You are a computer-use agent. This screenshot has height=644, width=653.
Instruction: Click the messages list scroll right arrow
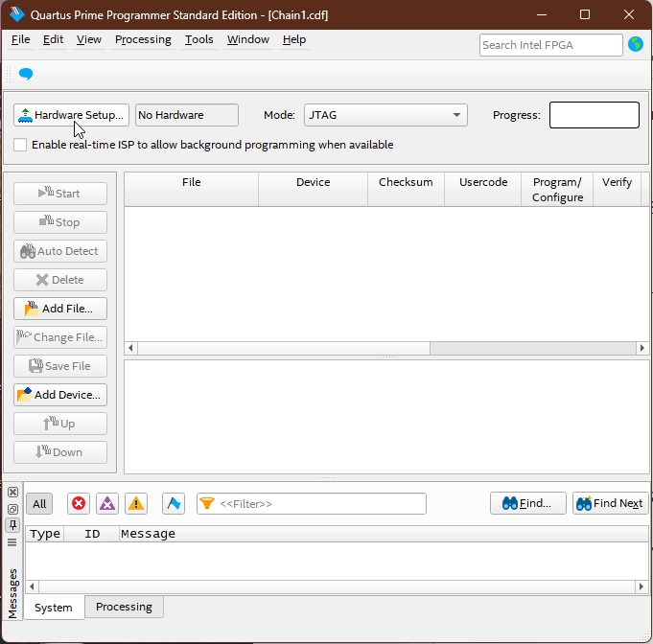pyautogui.click(x=641, y=586)
